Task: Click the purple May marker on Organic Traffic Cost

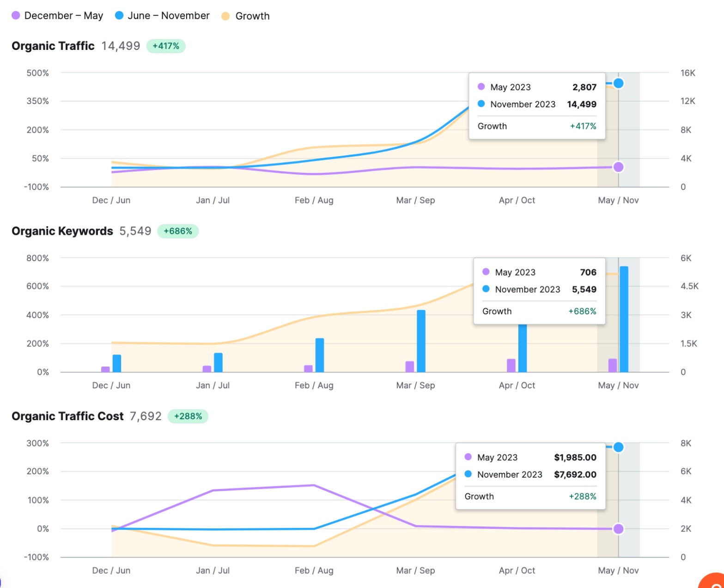Action: click(x=619, y=528)
